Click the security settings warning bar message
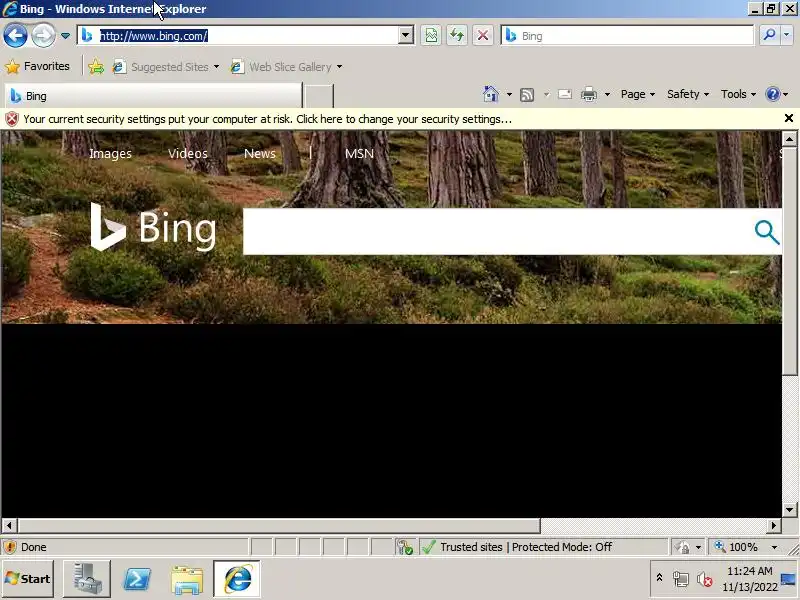 267,119
